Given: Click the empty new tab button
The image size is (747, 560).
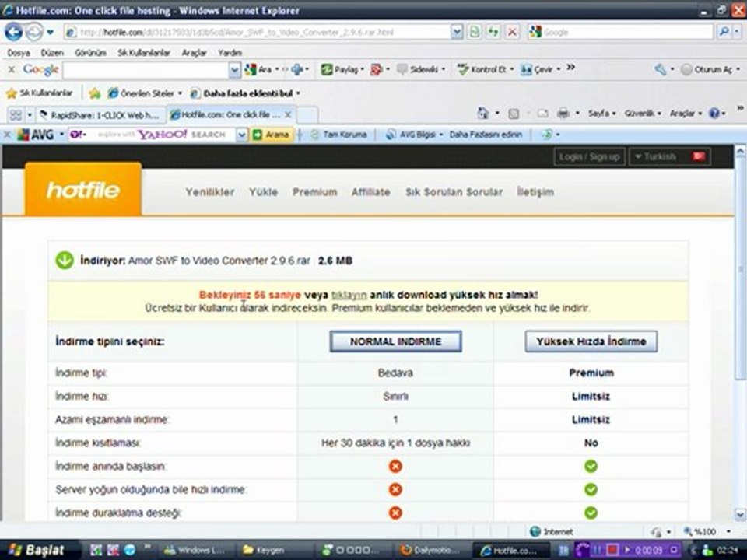Looking at the screenshot, I should click(x=308, y=115).
